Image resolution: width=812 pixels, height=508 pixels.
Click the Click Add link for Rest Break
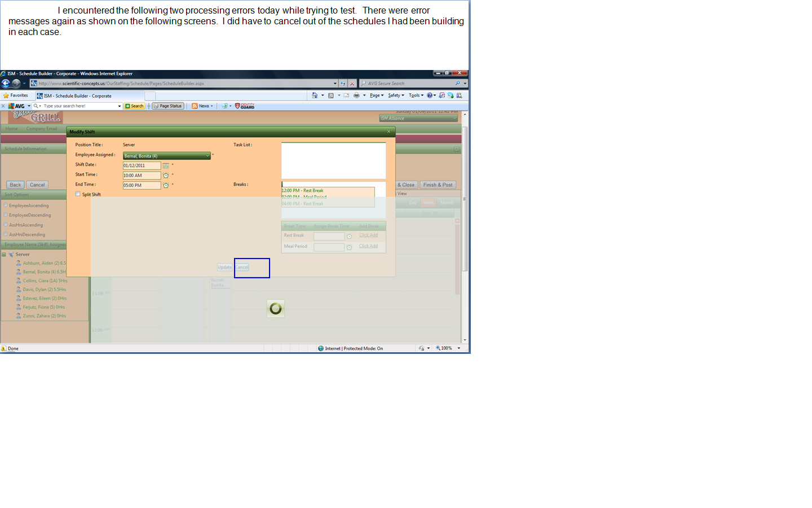point(368,235)
